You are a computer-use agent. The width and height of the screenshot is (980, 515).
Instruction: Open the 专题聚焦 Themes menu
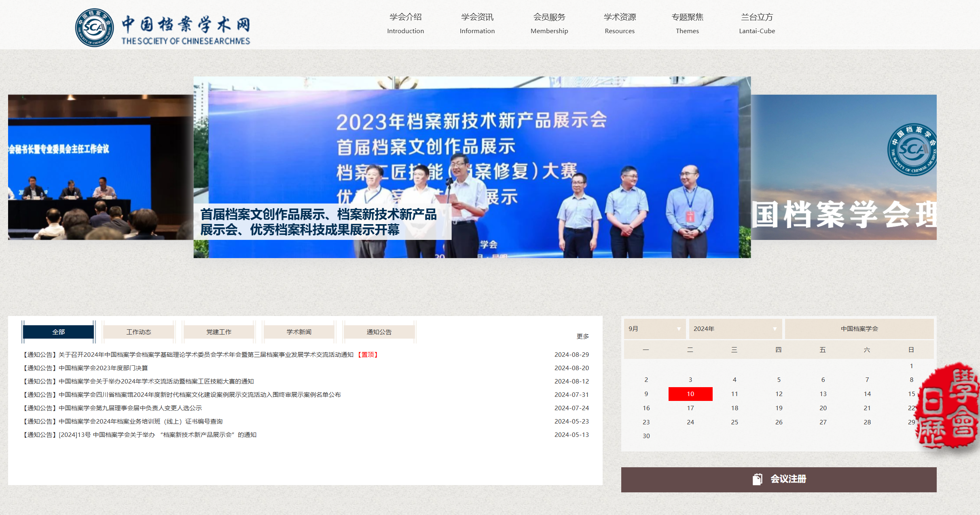click(687, 23)
